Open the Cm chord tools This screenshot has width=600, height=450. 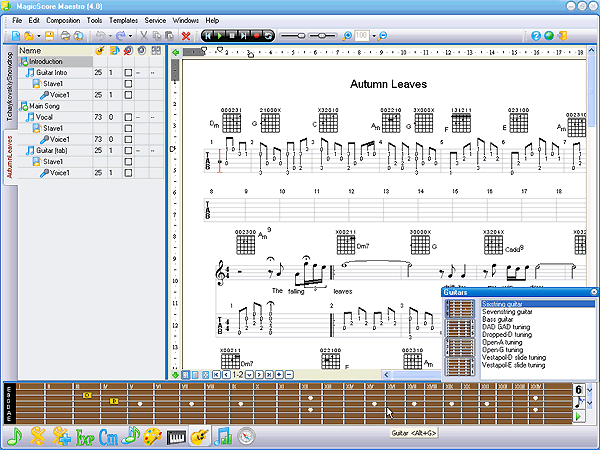click(108, 437)
